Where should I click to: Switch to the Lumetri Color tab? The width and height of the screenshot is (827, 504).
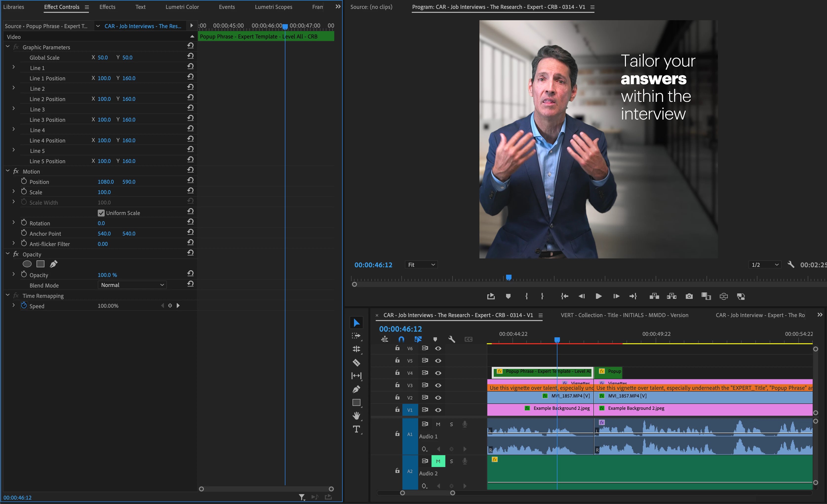[182, 7]
